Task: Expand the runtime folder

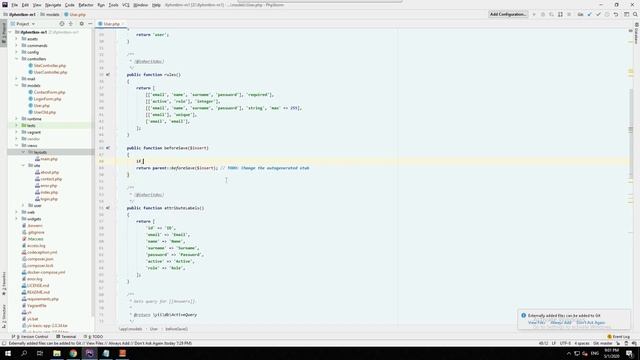Action: [16, 119]
